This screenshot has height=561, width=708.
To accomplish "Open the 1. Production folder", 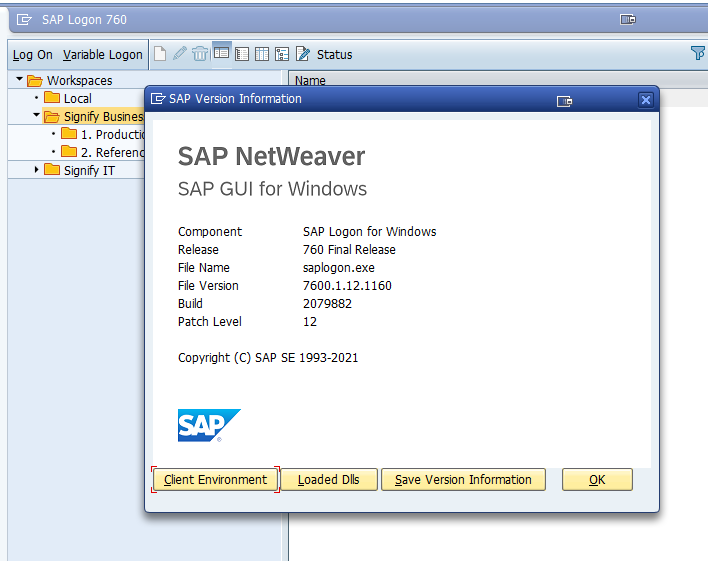I will coord(112,135).
